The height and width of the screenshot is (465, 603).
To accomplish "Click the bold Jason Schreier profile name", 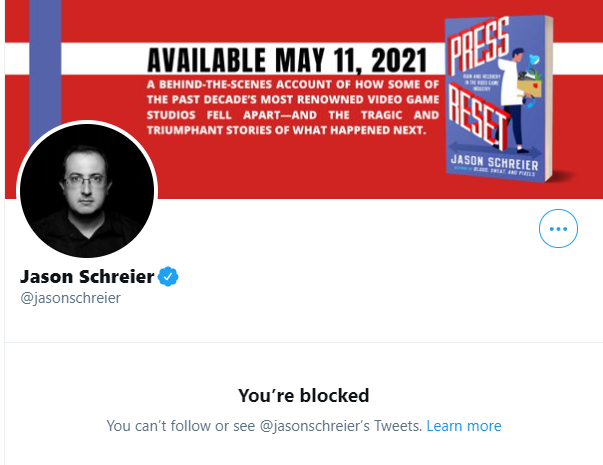I will click(x=87, y=277).
